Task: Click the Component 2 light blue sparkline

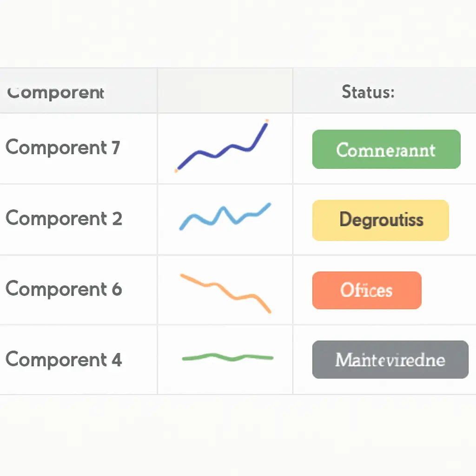Action: pos(225,216)
